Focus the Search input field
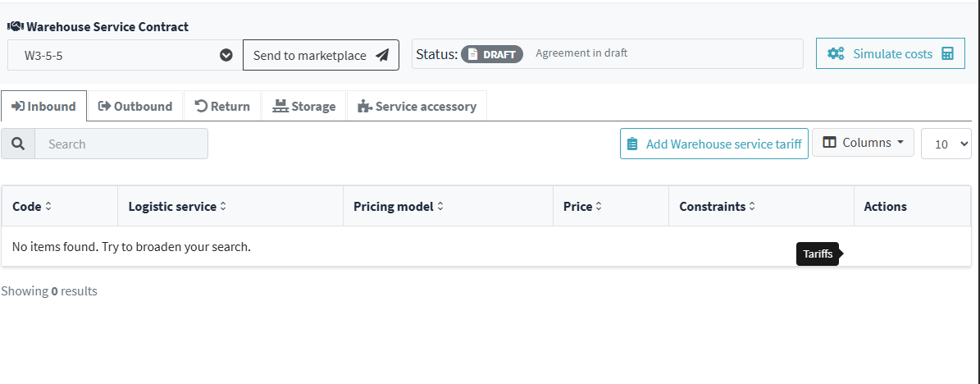Viewport: 980px width, 384px height. pos(121,144)
